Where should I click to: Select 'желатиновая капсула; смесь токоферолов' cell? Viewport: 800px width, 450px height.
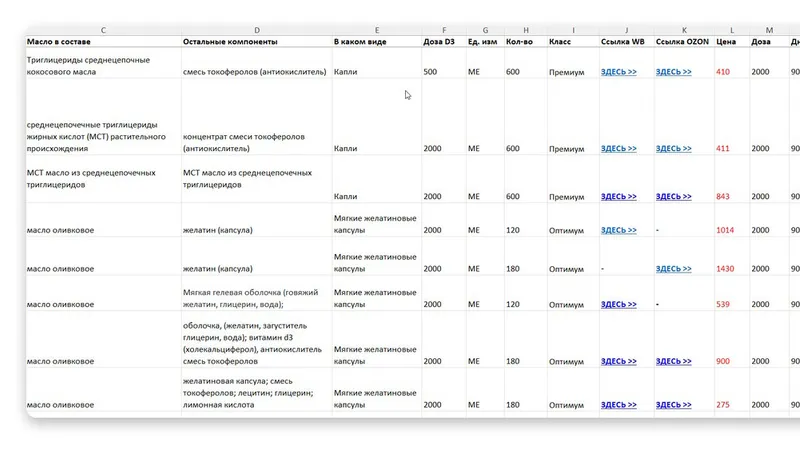[x=257, y=390]
